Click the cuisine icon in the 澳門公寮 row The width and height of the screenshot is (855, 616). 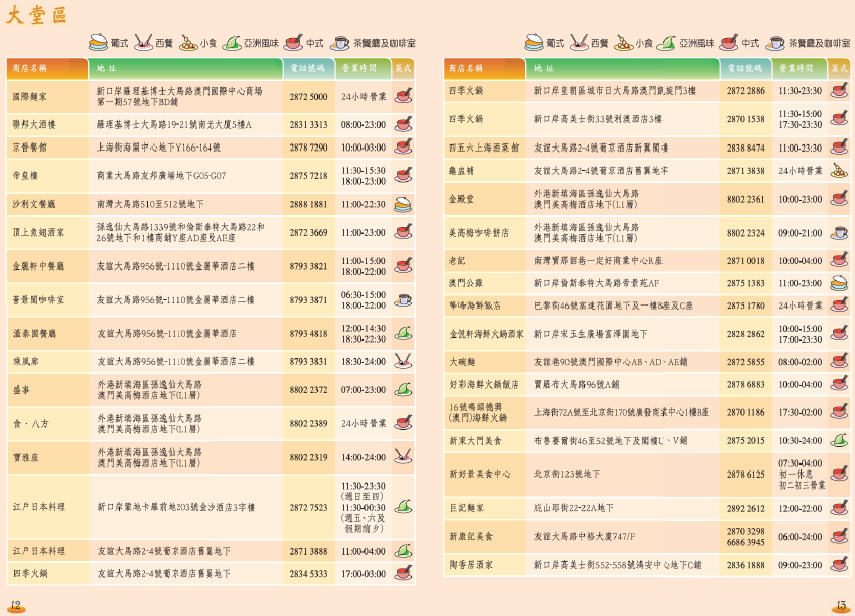[x=839, y=283]
